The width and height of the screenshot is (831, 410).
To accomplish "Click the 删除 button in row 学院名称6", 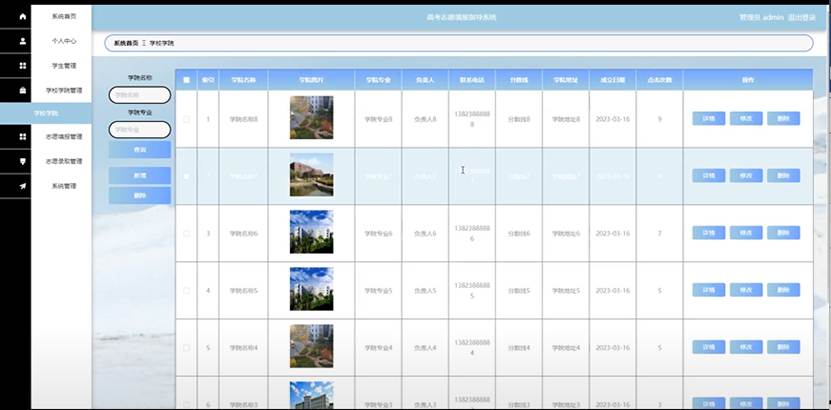I will click(x=783, y=233).
